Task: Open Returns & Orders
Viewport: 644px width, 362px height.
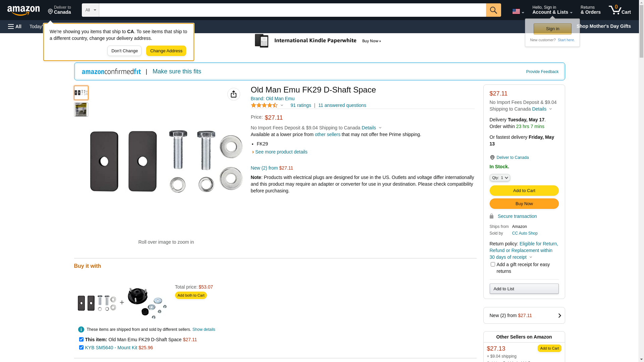Action: point(590,10)
